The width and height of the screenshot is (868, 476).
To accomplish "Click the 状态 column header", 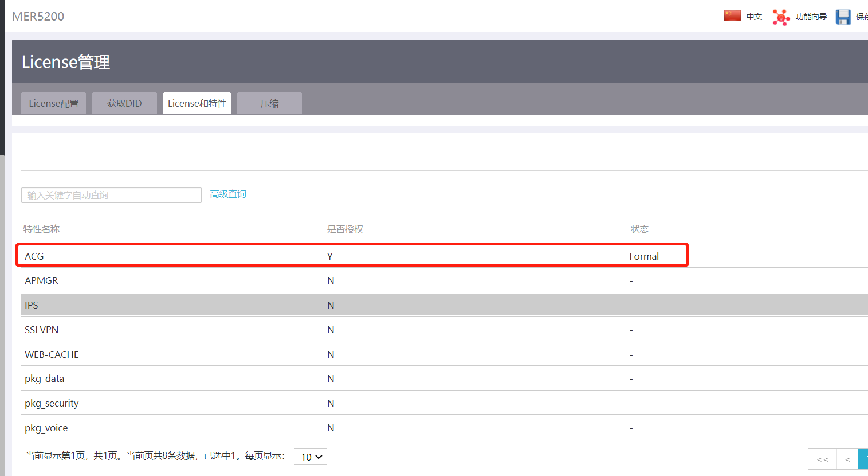I will point(639,229).
